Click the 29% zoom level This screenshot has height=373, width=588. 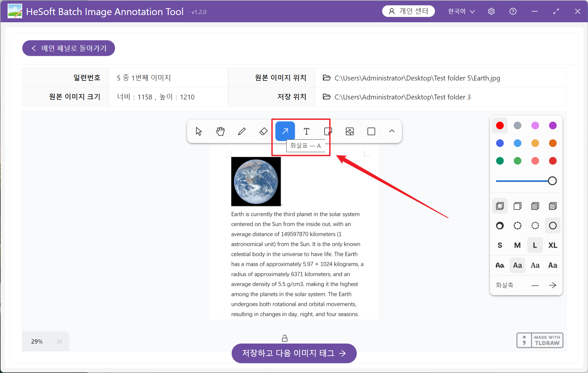tap(37, 341)
